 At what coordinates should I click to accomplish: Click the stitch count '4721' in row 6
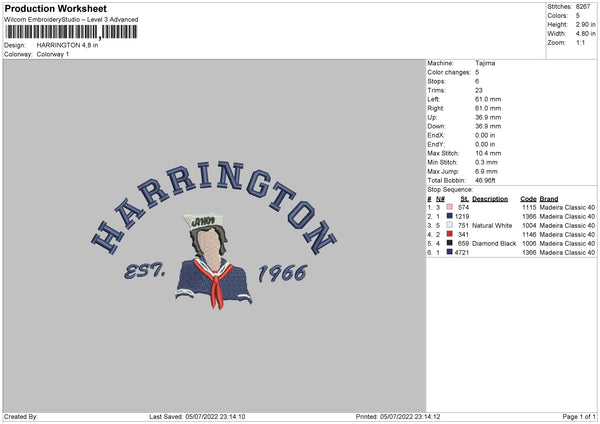point(462,253)
